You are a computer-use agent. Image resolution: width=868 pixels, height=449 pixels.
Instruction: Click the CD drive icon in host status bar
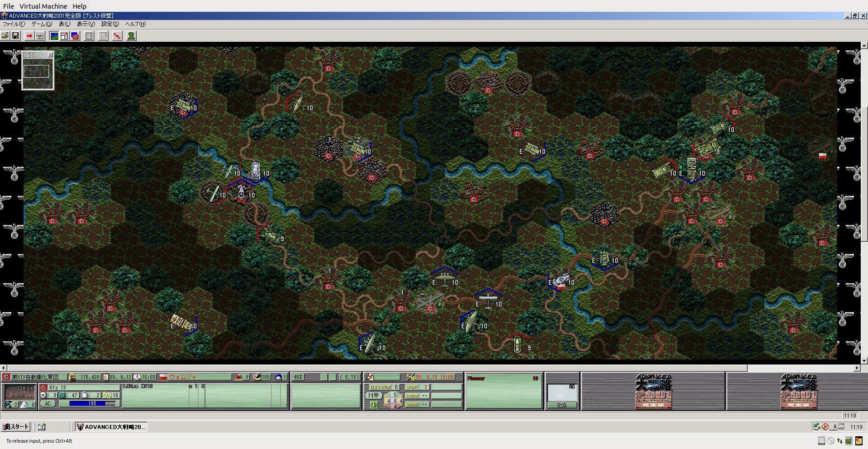click(x=831, y=441)
